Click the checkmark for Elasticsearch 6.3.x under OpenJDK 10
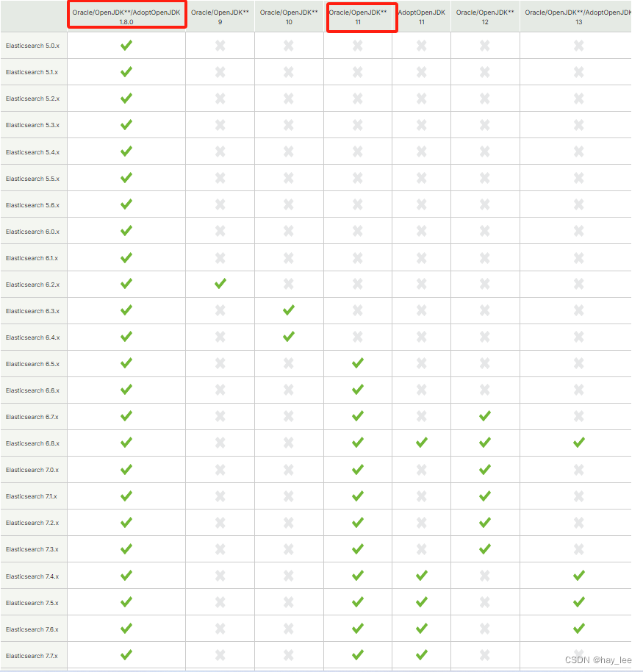This screenshot has width=643, height=672. click(x=288, y=310)
